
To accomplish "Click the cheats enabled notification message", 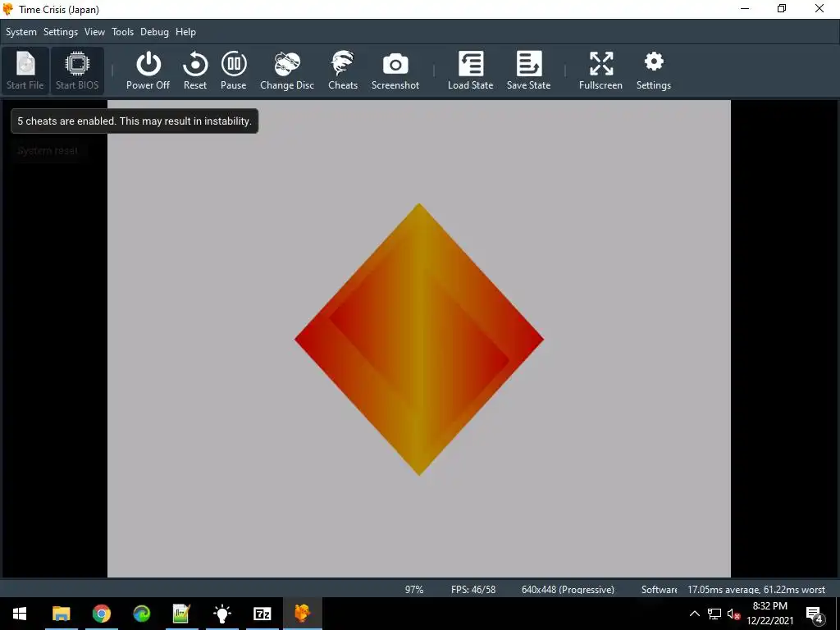I will pyautogui.click(x=135, y=121).
